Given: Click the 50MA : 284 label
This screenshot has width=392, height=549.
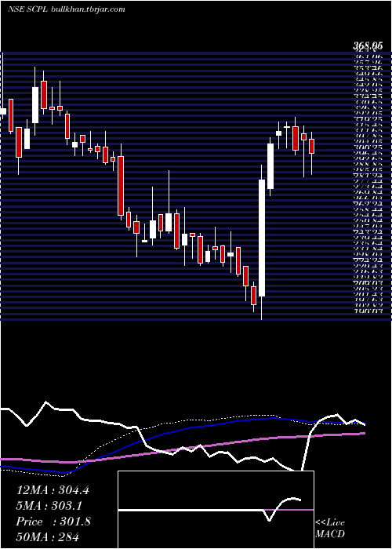Looking at the screenshot, I should coord(47,536).
